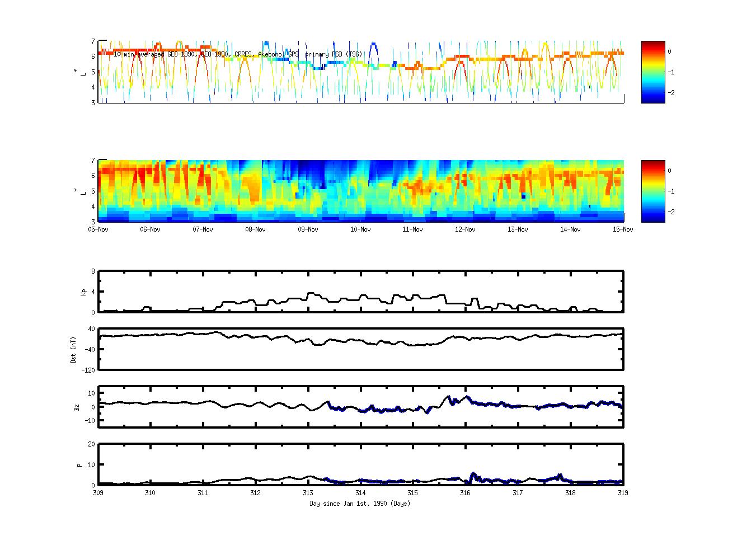This screenshot has width=756, height=545.
Task: Click the P pressure axis label
Action: pyautogui.click(x=79, y=464)
